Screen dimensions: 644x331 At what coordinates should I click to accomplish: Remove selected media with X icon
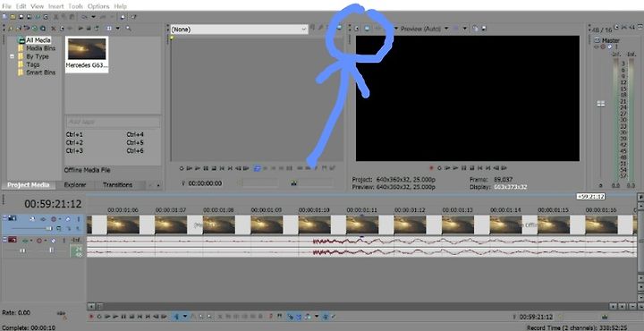54,29
